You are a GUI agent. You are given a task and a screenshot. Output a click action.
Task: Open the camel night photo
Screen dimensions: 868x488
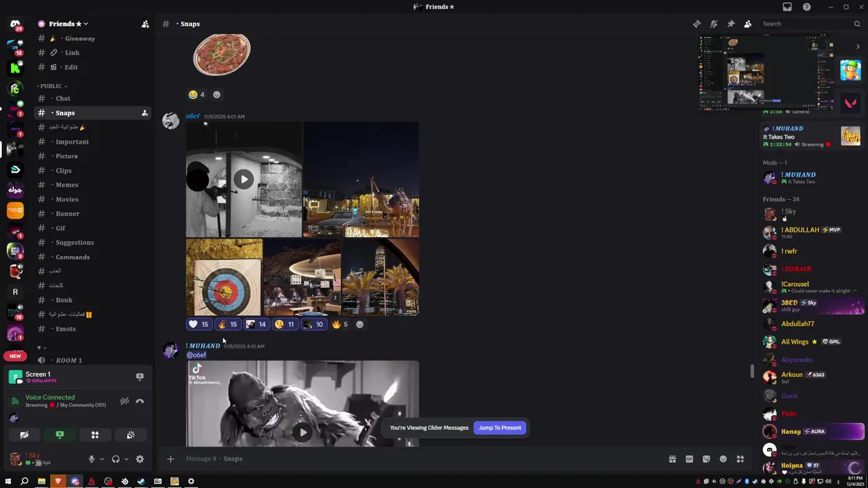[361, 180]
